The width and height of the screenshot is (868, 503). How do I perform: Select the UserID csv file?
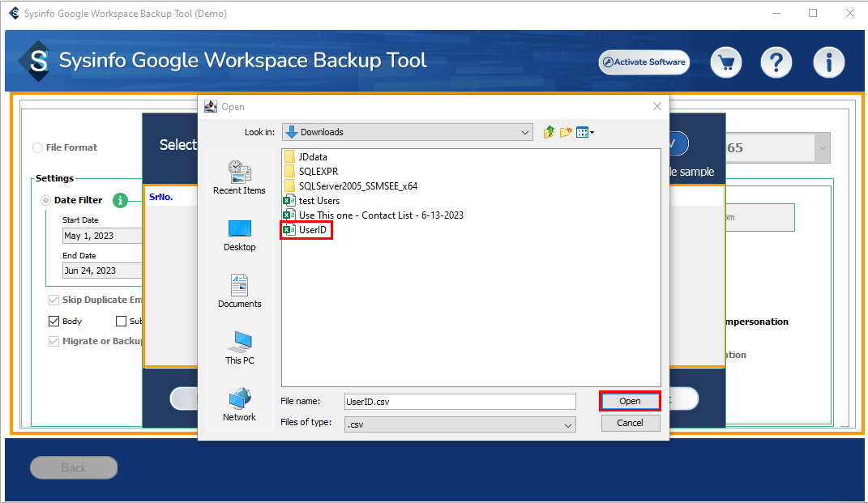[x=306, y=230]
